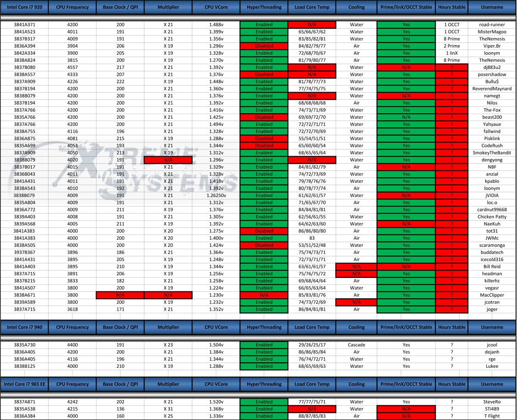Select load temp cell '29/26/25/17'
The height and width of the screenshot is (420, 517).
tap(312, 345)
